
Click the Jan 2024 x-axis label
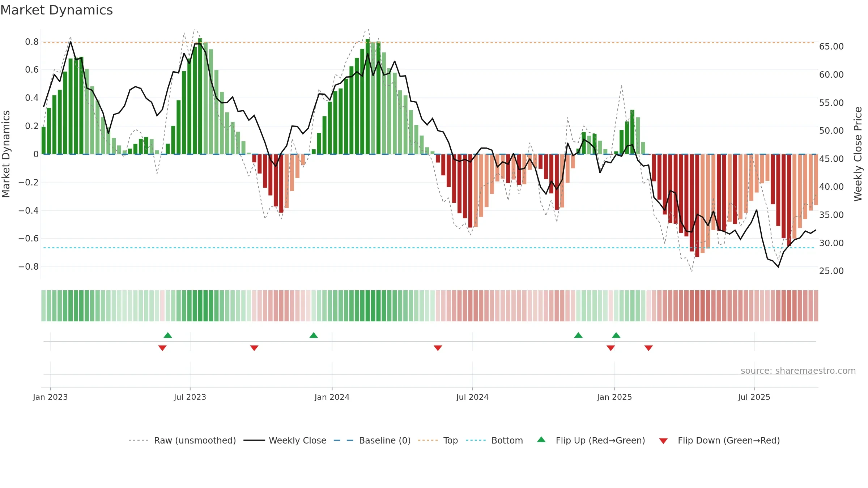click(332, 397)
